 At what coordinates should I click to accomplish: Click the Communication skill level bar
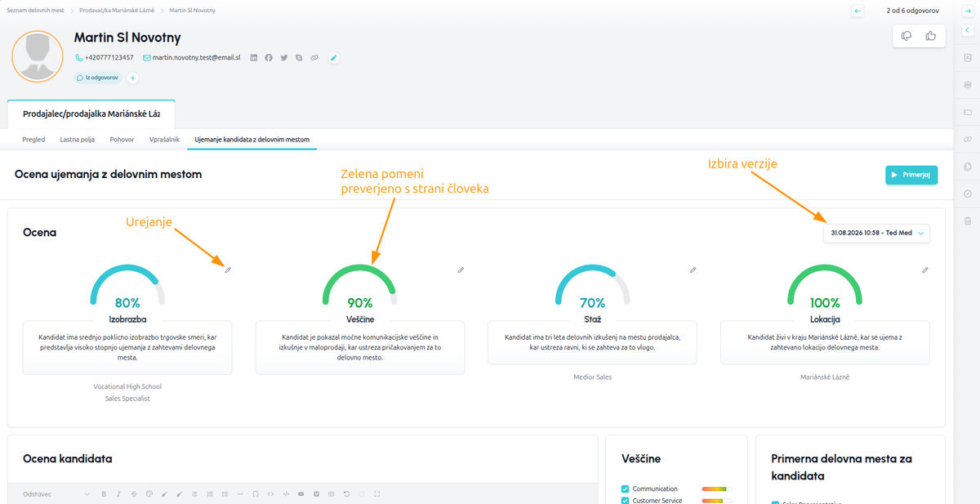pyautogui.click(x=717, y=488)
